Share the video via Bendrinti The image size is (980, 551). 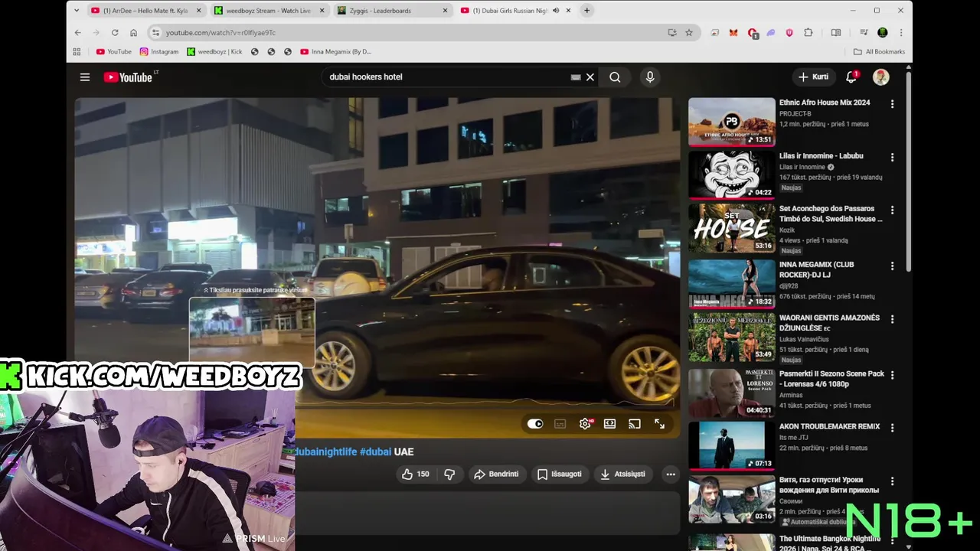click(x=496, y=474)
